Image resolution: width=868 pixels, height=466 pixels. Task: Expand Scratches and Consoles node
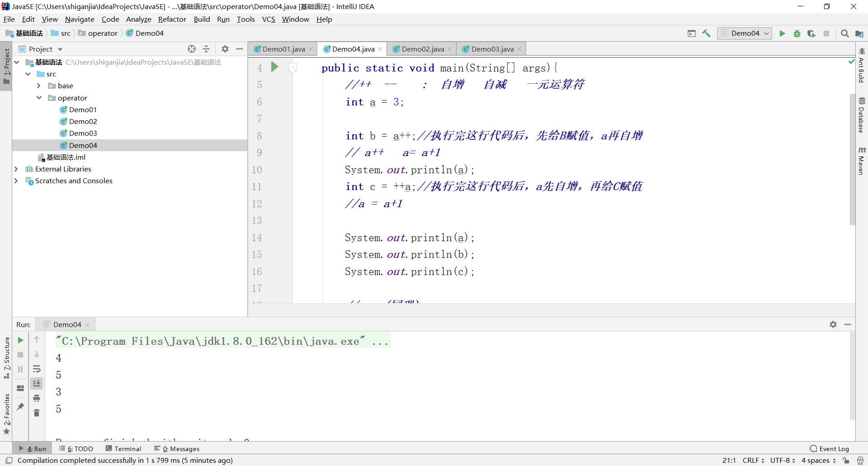tap(16, 181)
